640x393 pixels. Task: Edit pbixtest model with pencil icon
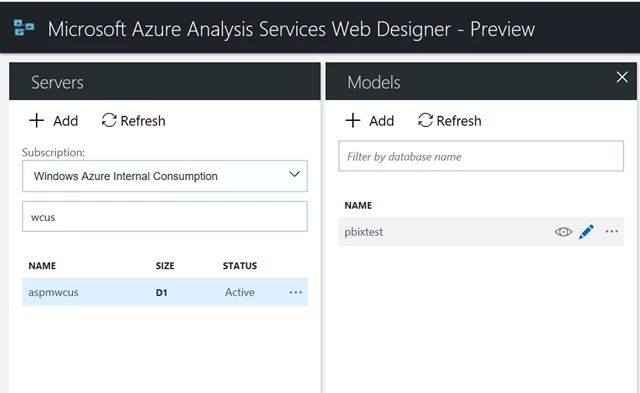(586, 232)
